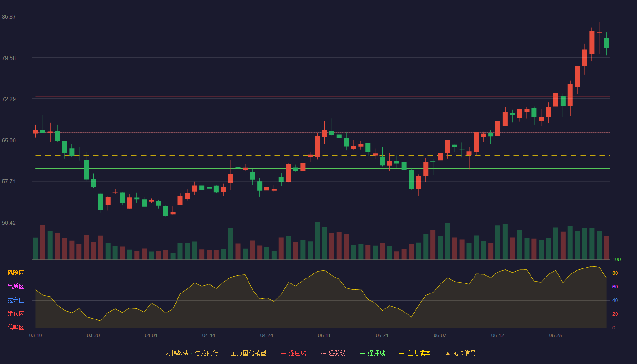
Task: Click the 80 indicator scale label
Action: pos(615,273)
